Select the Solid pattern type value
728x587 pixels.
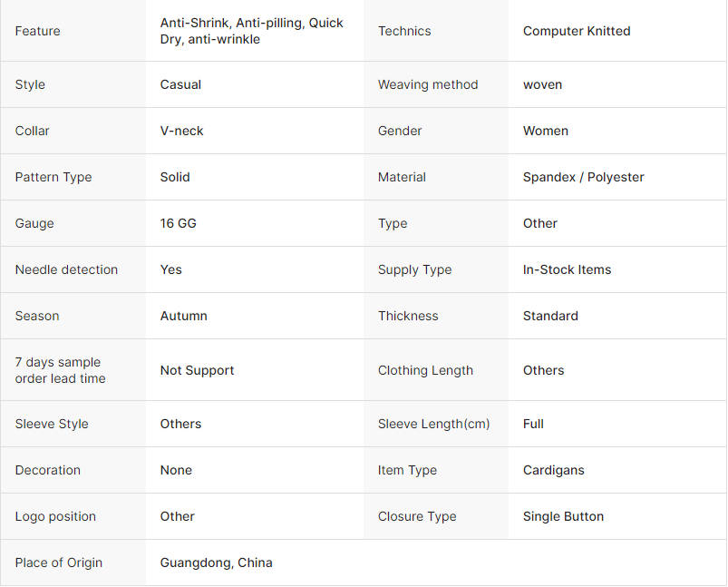coord(175,177)
